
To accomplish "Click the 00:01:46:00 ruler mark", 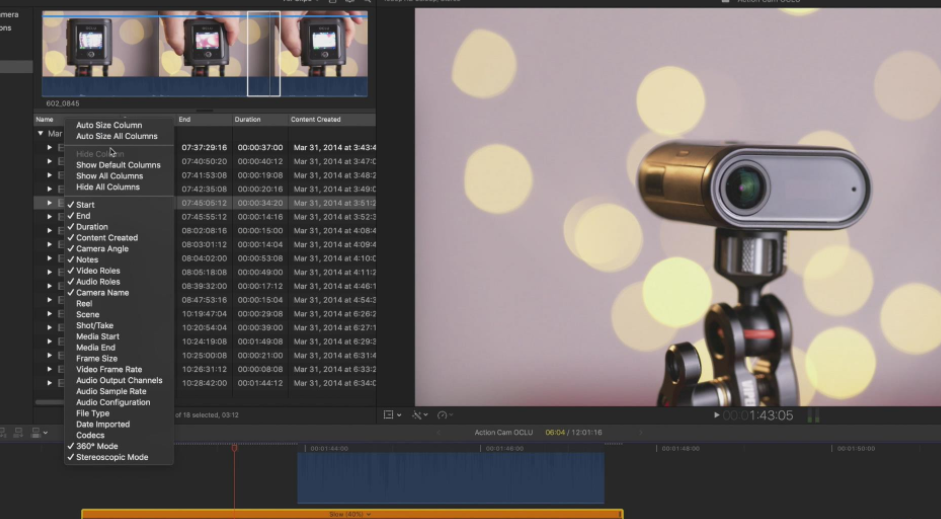I will click(504, 448).
